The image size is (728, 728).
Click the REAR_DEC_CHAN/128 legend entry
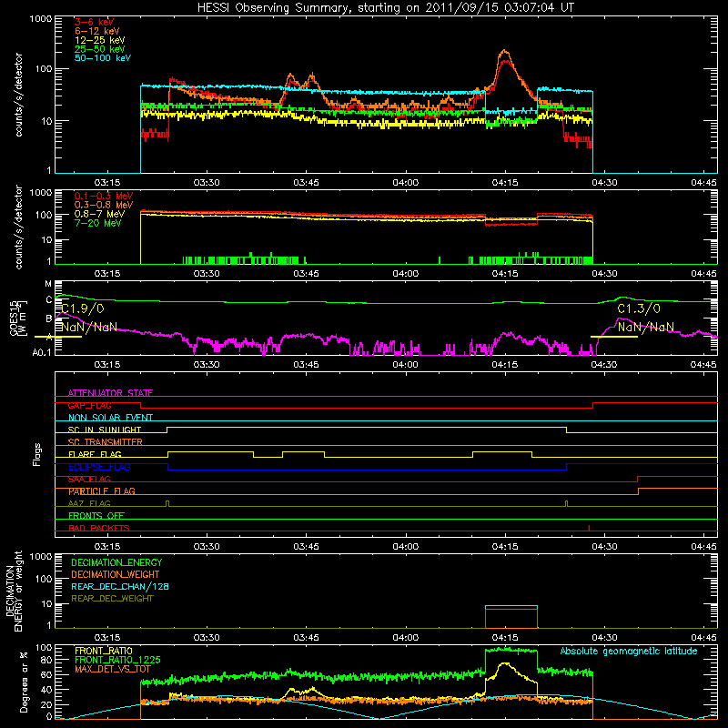coord(120,586)
